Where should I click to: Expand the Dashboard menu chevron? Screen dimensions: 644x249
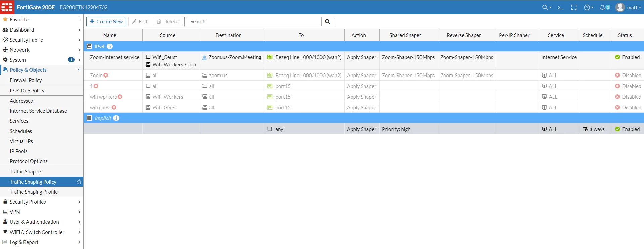click(x=79, y=30)
